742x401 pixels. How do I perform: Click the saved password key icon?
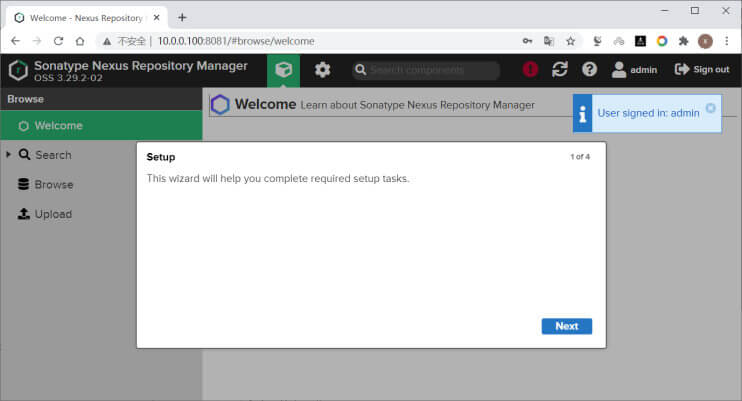(x=527, y=41)
